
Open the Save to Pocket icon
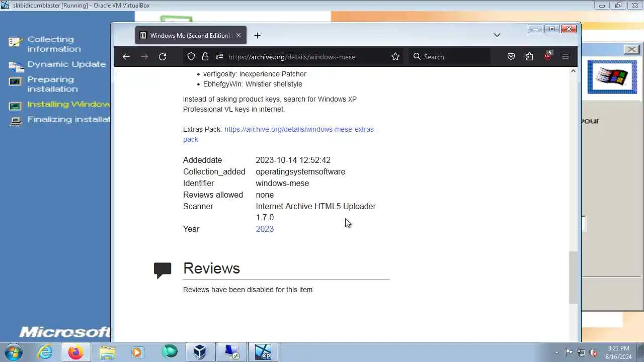tap(511, 57)
